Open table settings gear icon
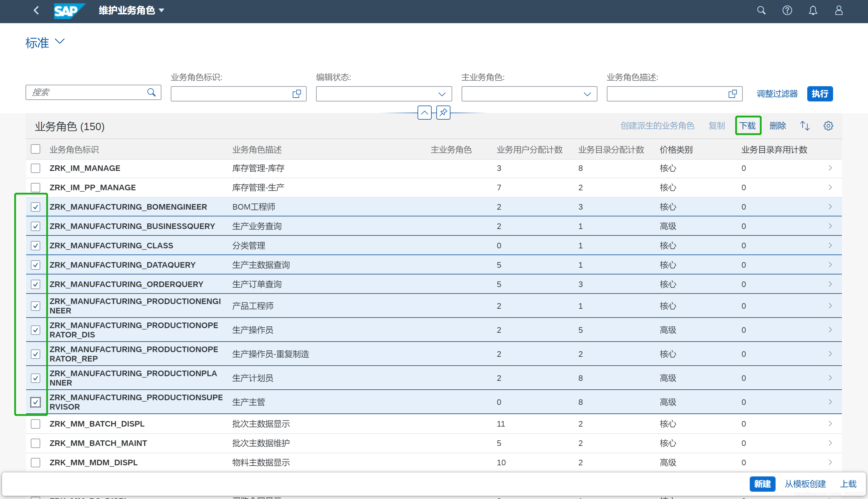This screenshot has width=868, height=499. [x=828, y=126]
